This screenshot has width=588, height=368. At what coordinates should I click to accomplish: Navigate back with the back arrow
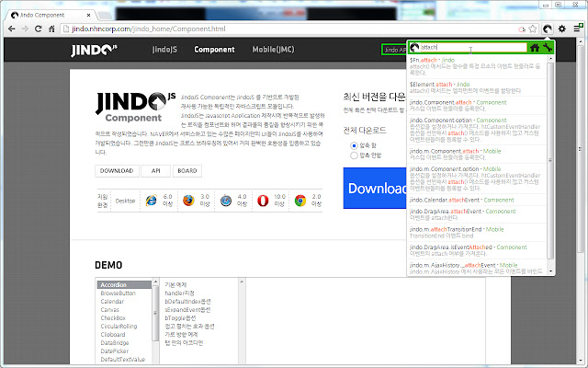(x=12, y=29)
